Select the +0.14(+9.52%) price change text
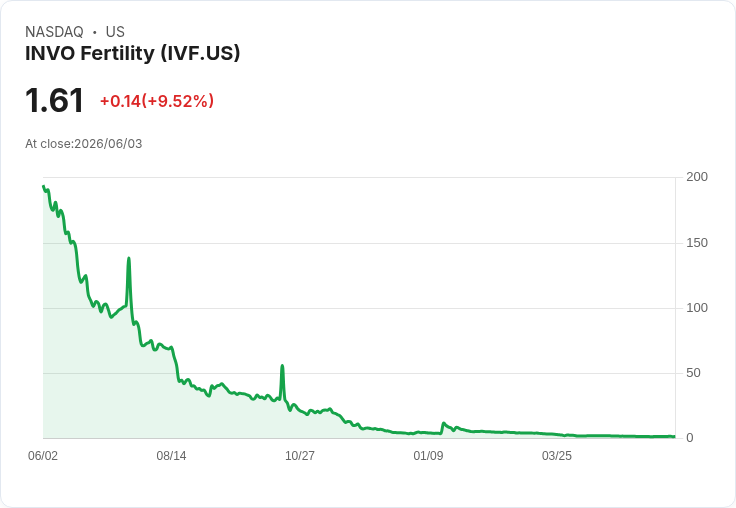736x508 pixels. 157,101
